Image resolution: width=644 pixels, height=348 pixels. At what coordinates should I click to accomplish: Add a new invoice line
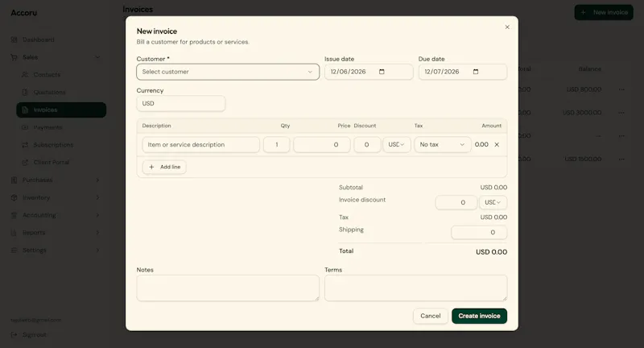(x=164, y=167)
